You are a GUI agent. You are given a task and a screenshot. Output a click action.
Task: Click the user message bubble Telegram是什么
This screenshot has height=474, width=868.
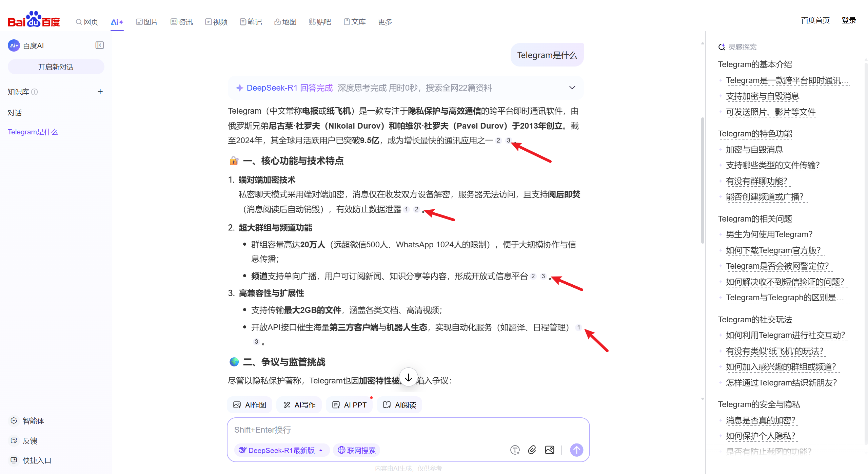[x=547, y=55]
